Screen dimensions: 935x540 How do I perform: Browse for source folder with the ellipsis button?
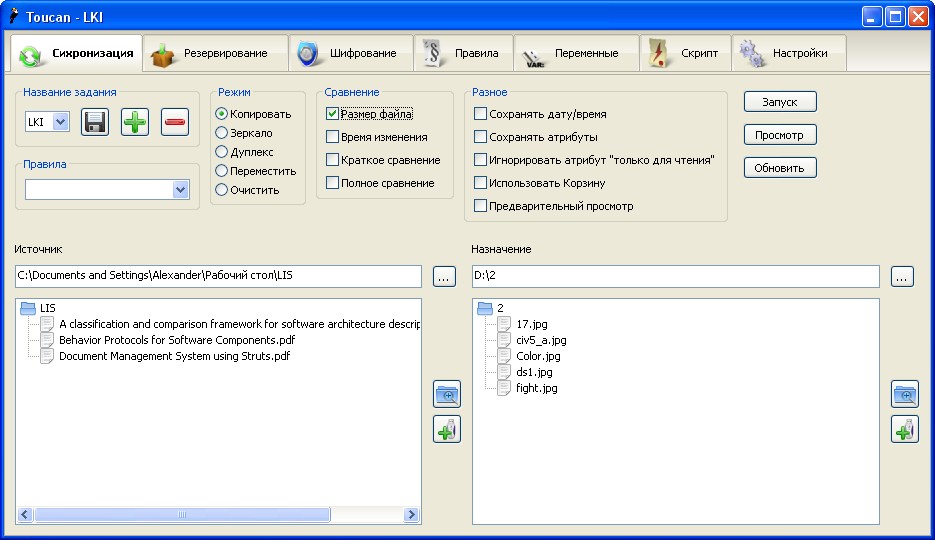(445, 277)
